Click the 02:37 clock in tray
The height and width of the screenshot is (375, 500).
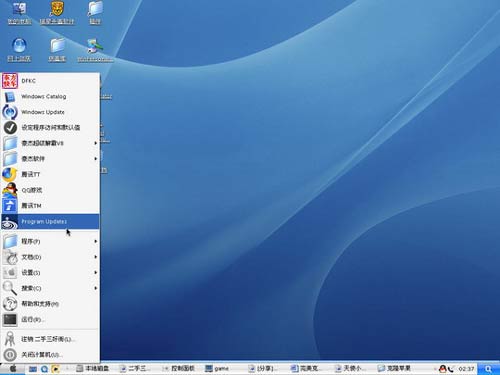pos(466,369)
